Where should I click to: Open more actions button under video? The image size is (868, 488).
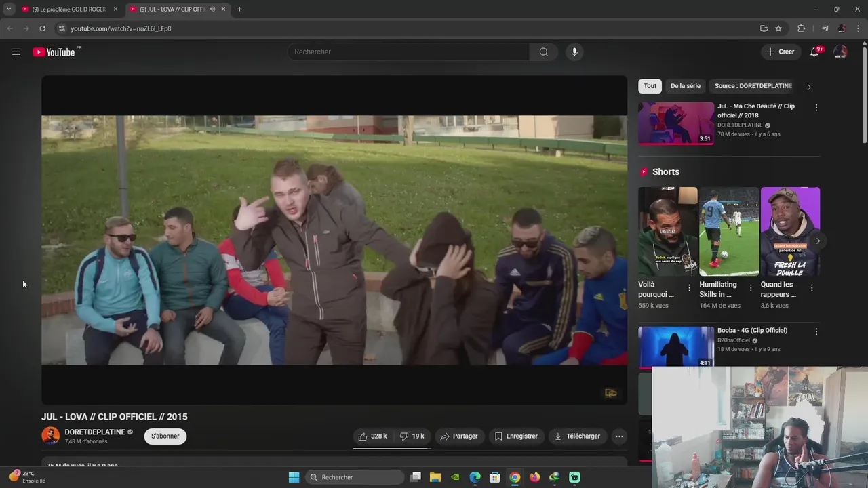pos(619,436)
